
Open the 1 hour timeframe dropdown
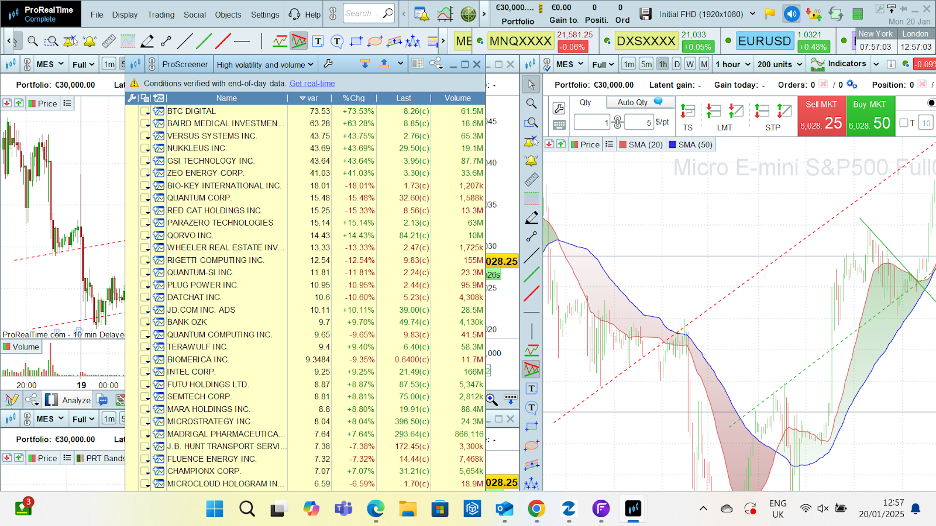coord(732,64)
